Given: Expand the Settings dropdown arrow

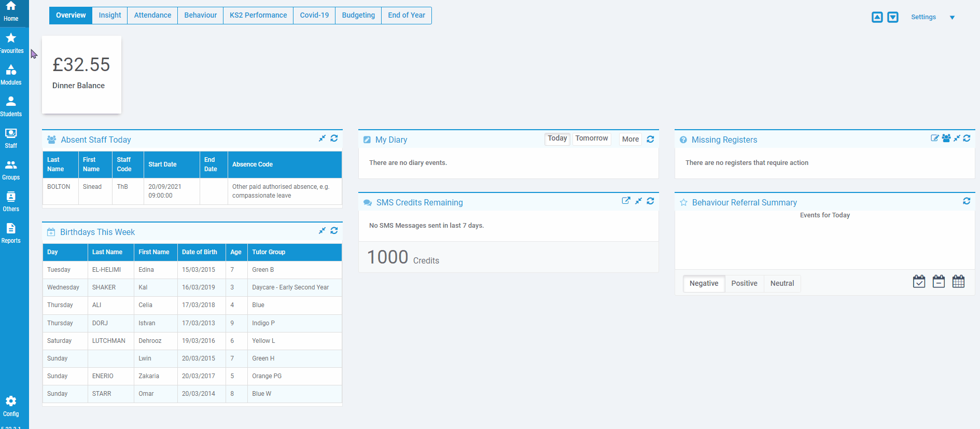Looking at the screenshot, I should coord(952,18).
